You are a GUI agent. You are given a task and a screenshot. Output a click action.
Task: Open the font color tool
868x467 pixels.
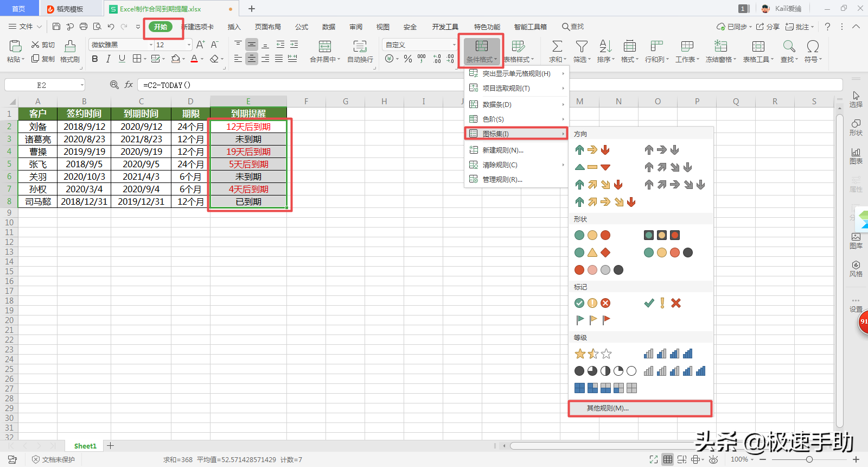click(194, 59)
